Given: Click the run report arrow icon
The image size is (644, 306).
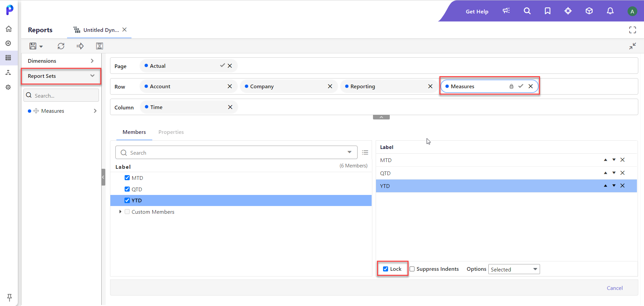Looking at the screenshot, I should (80, 46).
